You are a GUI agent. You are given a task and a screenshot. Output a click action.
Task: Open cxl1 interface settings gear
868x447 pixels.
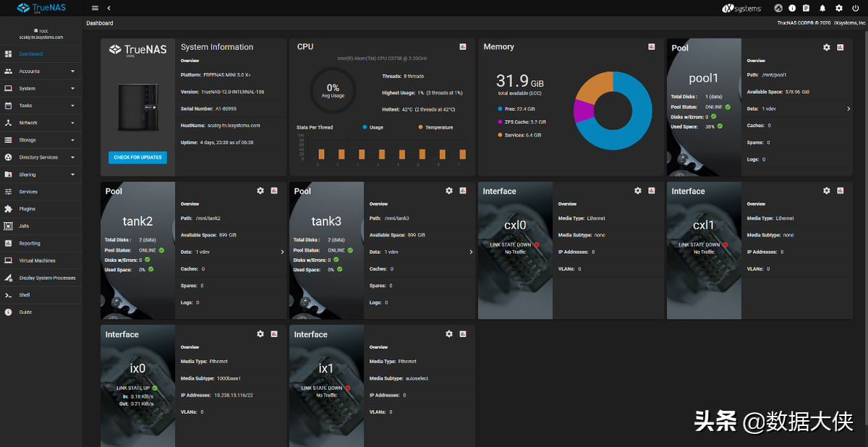pyautogui.click(x=827, y=190)
